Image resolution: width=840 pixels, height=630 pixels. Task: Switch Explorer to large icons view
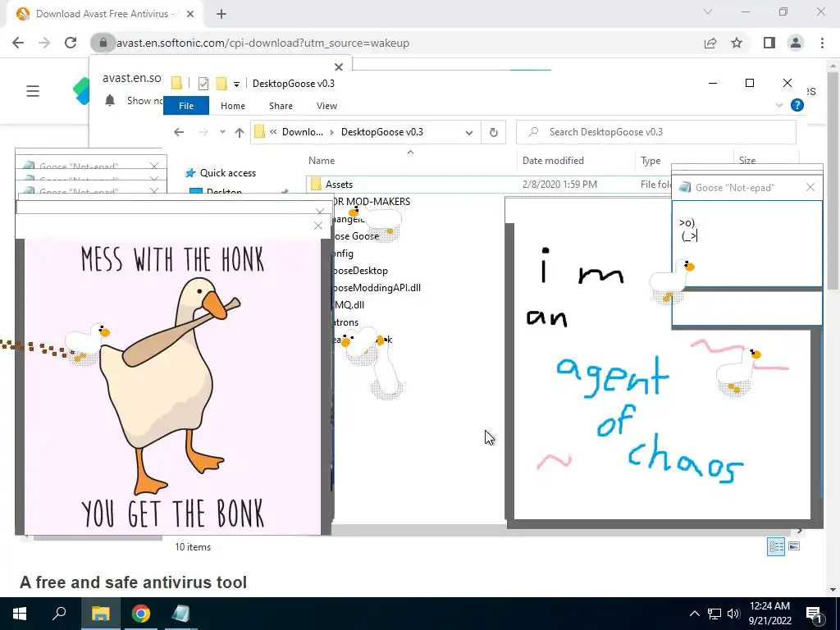point(794,546)
